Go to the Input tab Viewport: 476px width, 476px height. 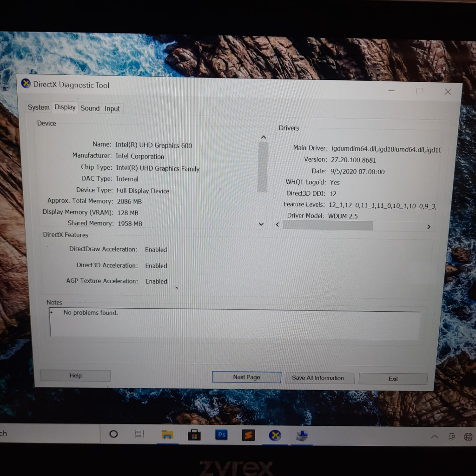112,109
